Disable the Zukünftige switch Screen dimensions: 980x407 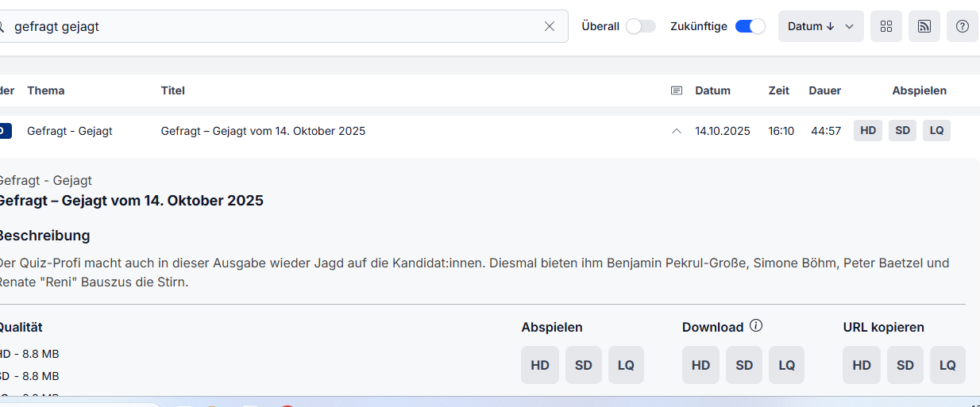pos(750,26)
